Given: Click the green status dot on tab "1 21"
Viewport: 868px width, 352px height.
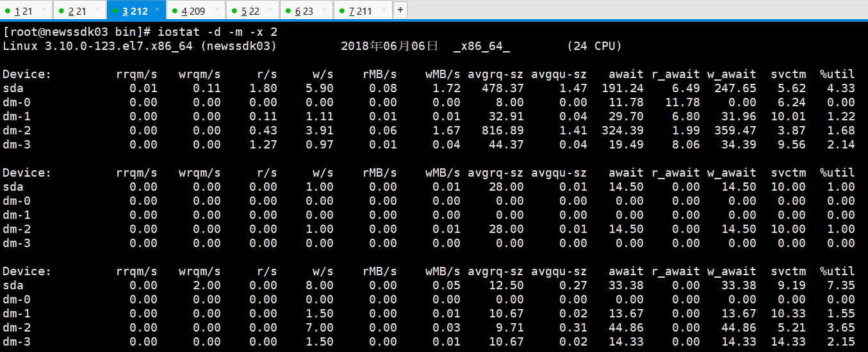Looking at the screenshot, I should point(8,11).
